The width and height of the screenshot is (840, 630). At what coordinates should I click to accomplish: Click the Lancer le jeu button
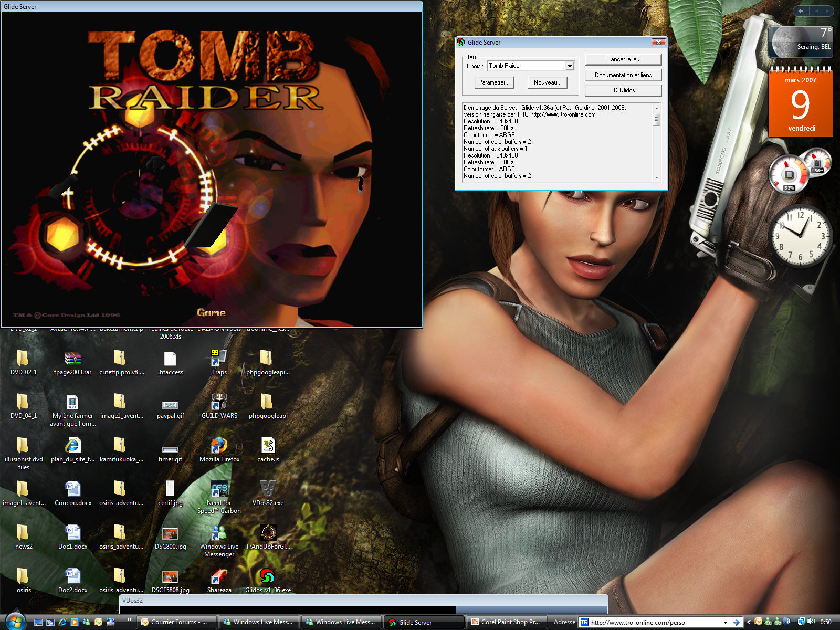(623, 59)
